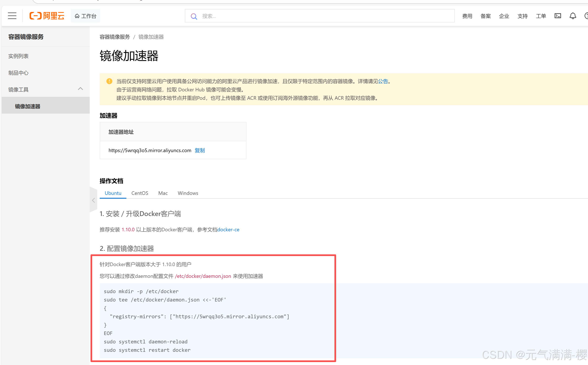Collapse the 镜像工具 menu group
Screen dimensions: 588x365
pyautogui.click(x=80, y=89)
